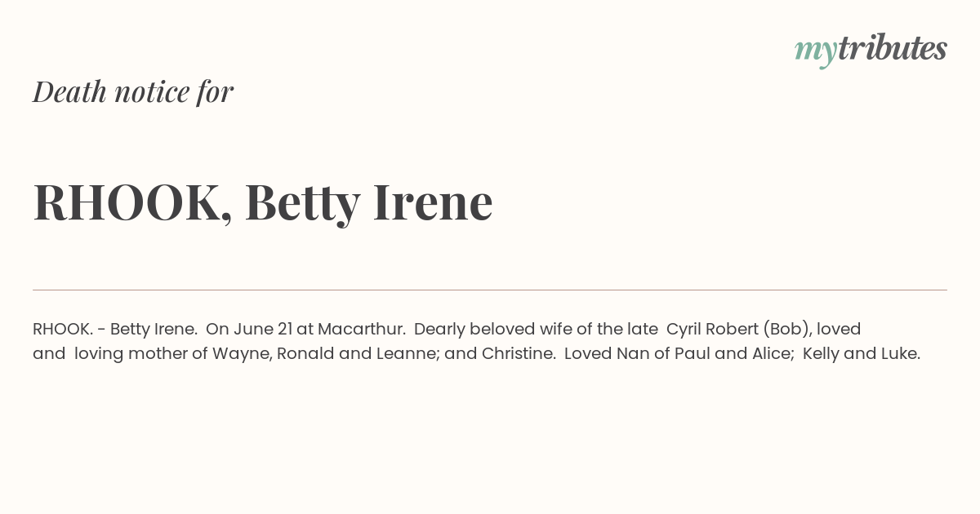Screen dimensions: 980x514
Task: Click the phrase "Dearly beloved wife of the late"
Action: (x=536, y=329)
